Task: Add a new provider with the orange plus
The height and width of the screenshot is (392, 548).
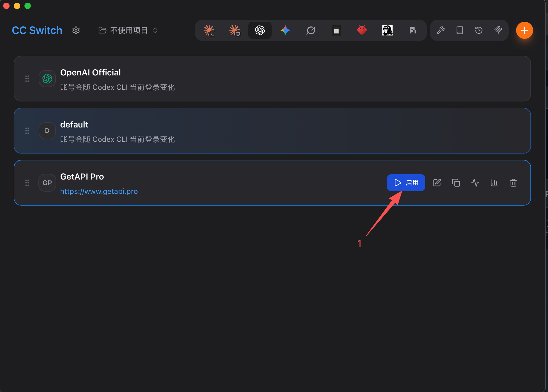Action: [525, 30]
